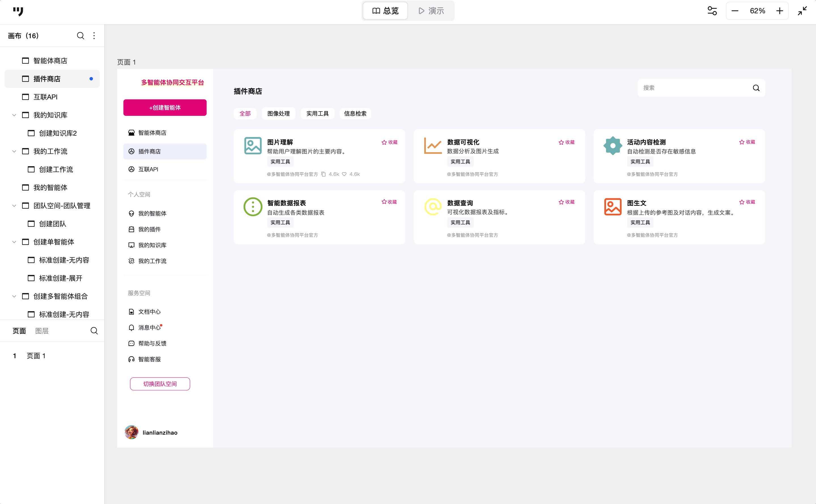Toggle 收藏 on 智能数据报表 card

[x=389, y=202]
